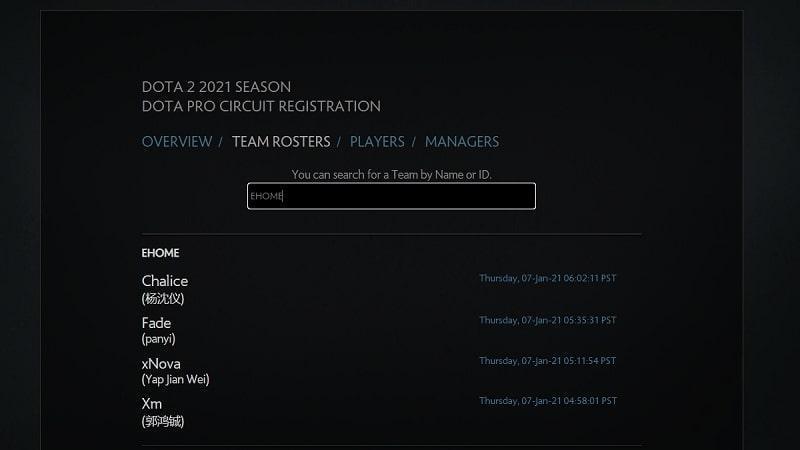Select Chalice's Chinese name text
This screenshot has width=800, height=450.
coord(163,298)
